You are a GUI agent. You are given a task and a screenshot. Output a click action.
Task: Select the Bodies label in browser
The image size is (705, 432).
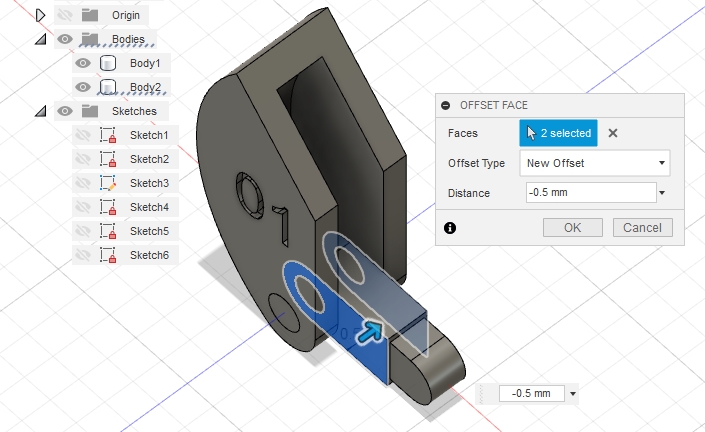(x=128, y=39)
